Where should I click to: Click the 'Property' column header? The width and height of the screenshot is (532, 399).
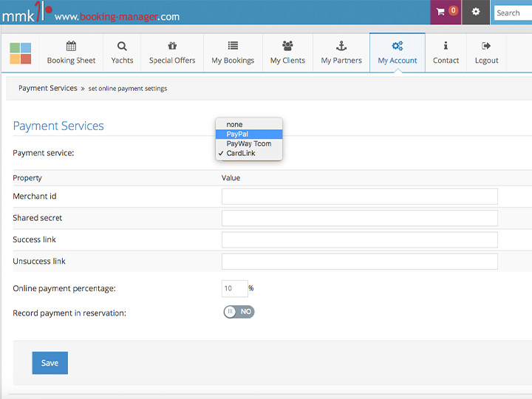[x=27, y=178]
